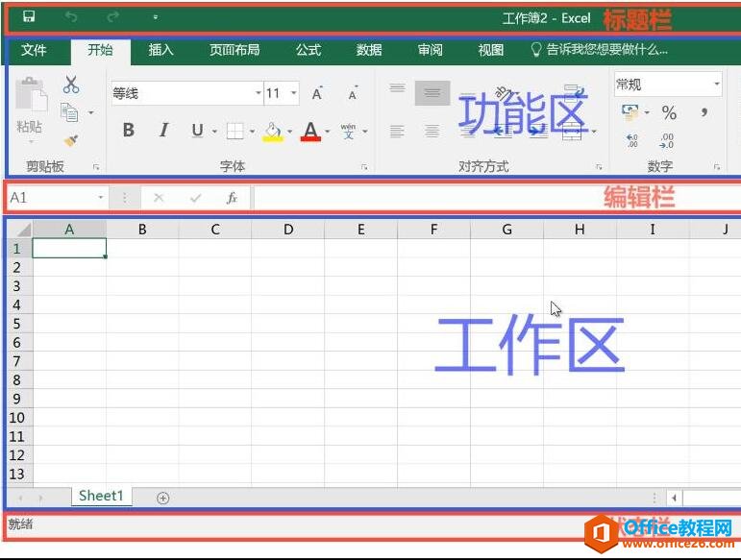
Task: Click the Increase Decimal icon
Action: click(x=631, y=141)
